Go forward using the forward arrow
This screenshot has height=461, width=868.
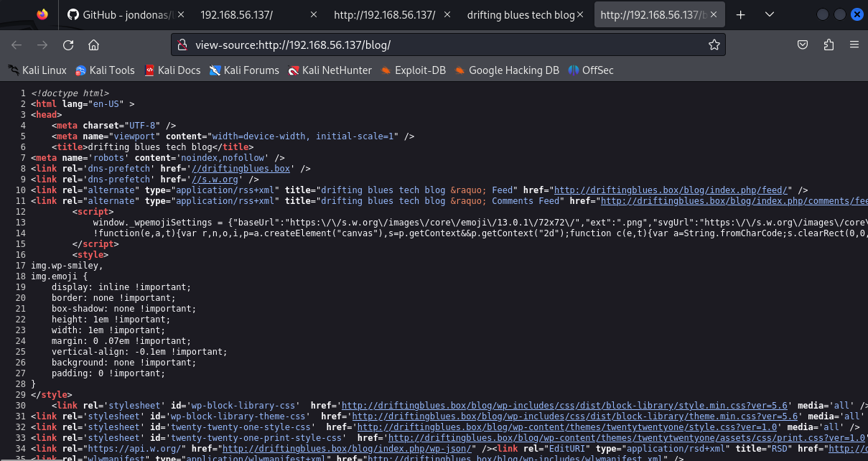pyautogui.click(x=42, y=45)
